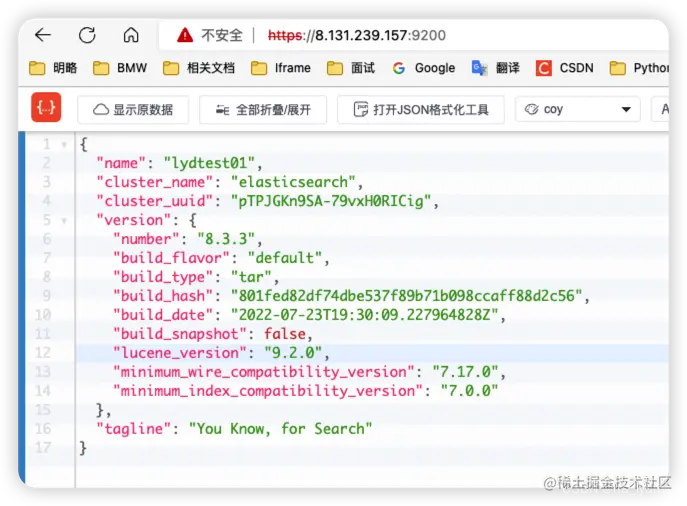Click line number 17 in the gutter
This screenshot has height=506, width=687.
tap(43, 447)
